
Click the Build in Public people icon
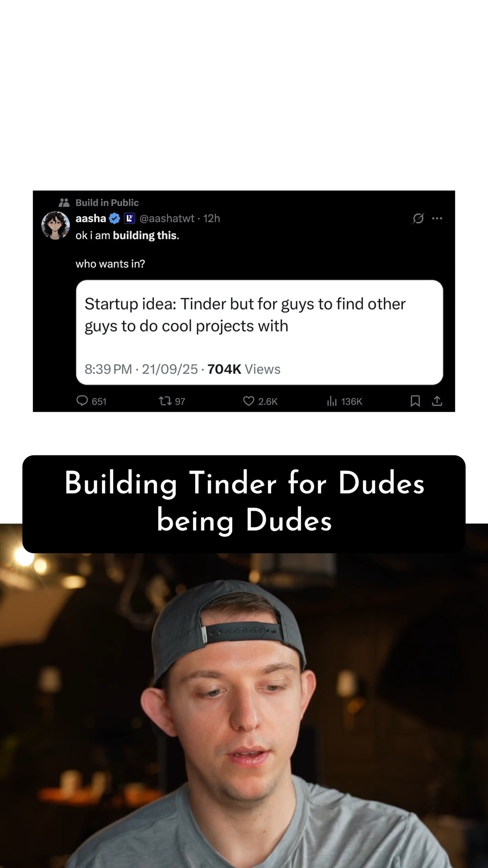[64, 203]
